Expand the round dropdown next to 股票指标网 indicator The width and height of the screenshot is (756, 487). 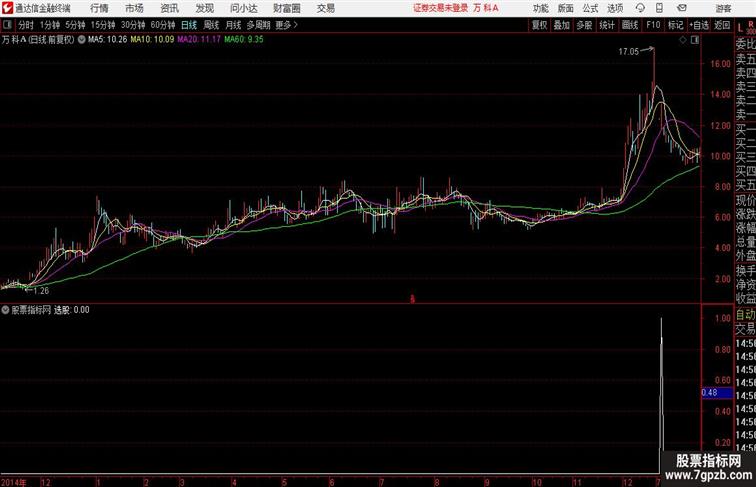click(5, 310)
